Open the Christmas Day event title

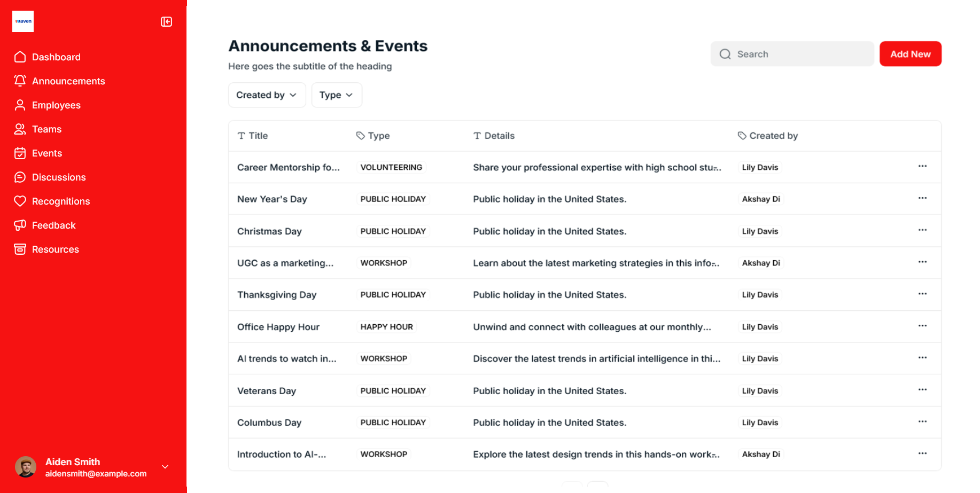(x=269, y=231)
